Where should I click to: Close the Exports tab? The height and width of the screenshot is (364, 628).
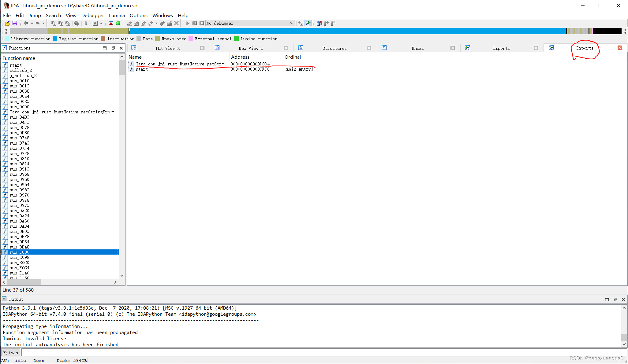(x=620, y=48)
